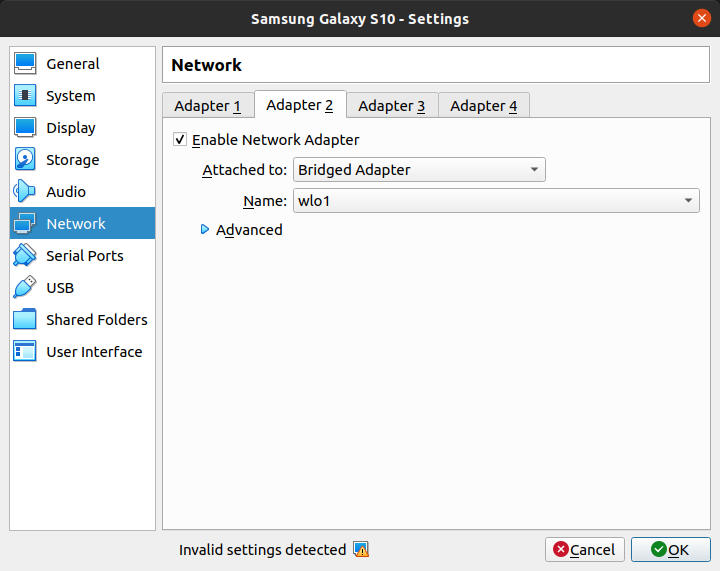
Task: Click the Storage disk icon
Action: click(25, 159)
